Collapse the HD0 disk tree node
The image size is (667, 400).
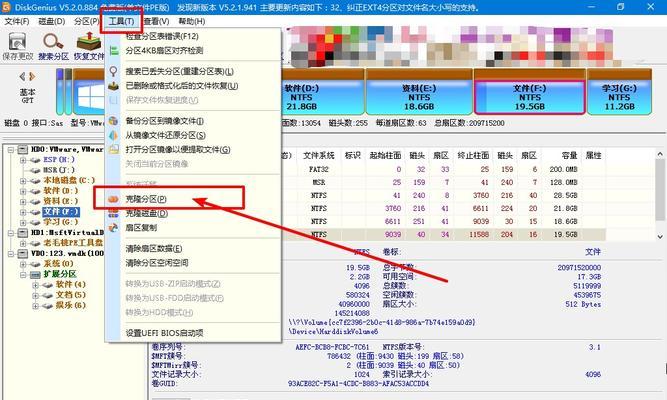(x=11, y=149)
